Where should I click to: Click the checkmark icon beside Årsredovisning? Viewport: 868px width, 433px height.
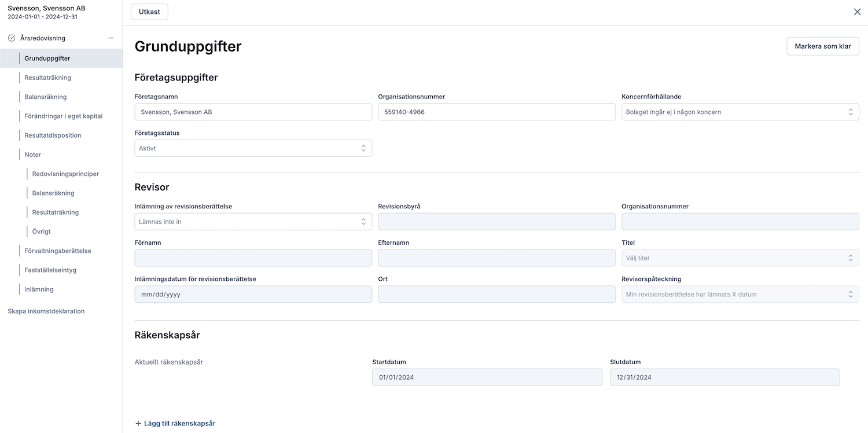[12, 38]
